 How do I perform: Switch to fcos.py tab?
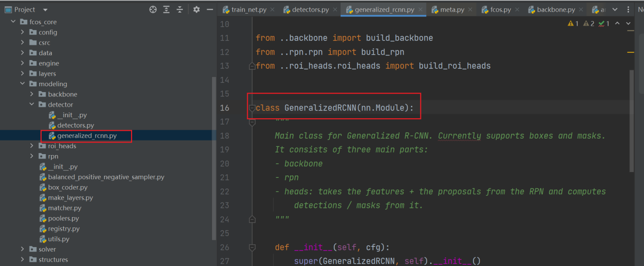coord(500,9)
